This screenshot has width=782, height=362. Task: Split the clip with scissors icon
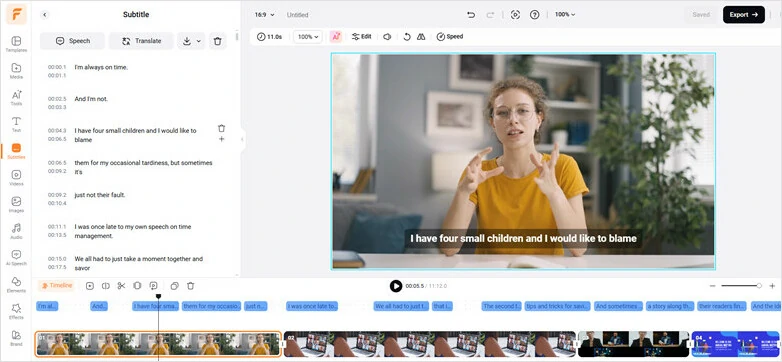click(x=121, y=286)
